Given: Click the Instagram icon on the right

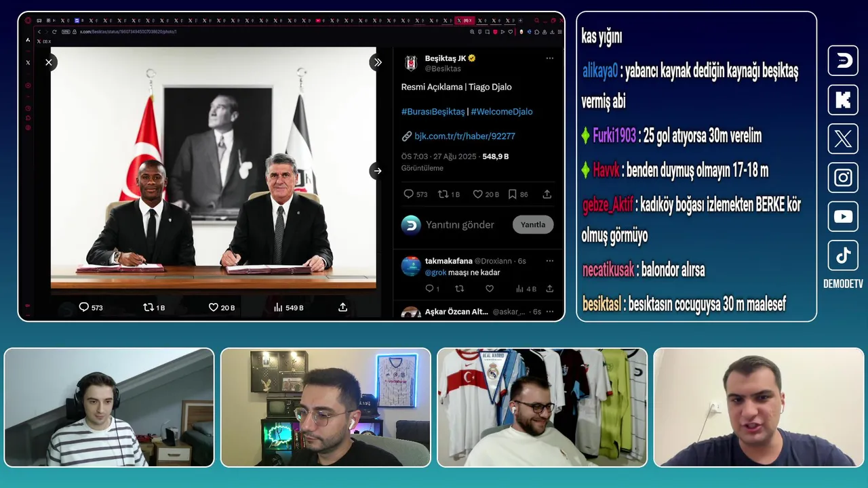Looking at the screenshot, I should click(x=843, y=178).
